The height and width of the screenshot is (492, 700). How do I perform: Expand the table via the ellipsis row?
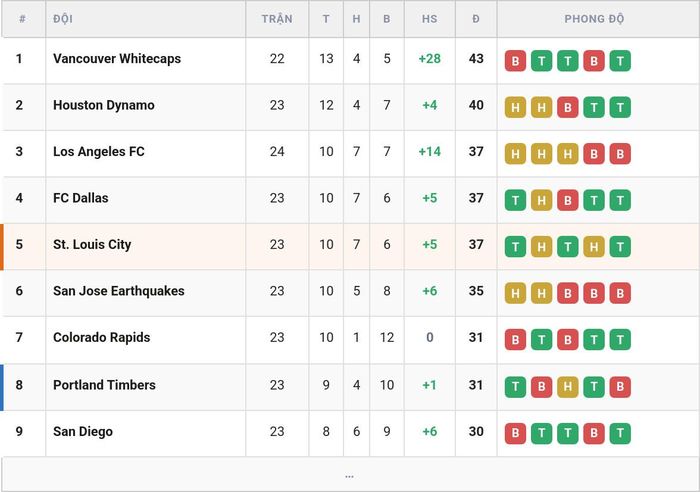tap(350, 475)
